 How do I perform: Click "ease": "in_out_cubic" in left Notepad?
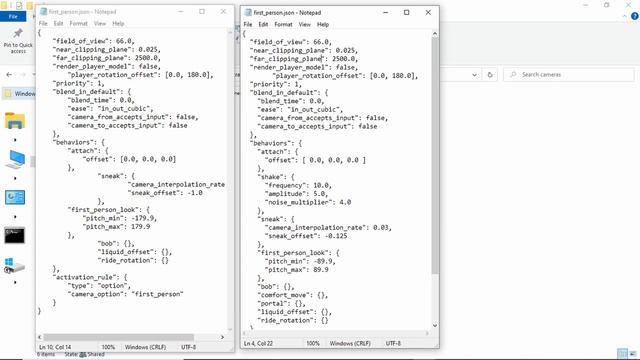[x=110, y=109]
